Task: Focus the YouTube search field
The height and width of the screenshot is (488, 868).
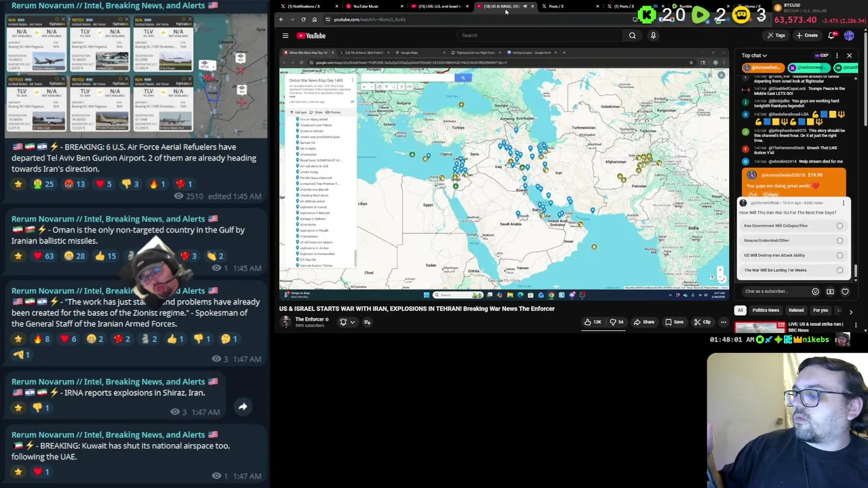Action: pyautogui.click(x=540, y=35)
